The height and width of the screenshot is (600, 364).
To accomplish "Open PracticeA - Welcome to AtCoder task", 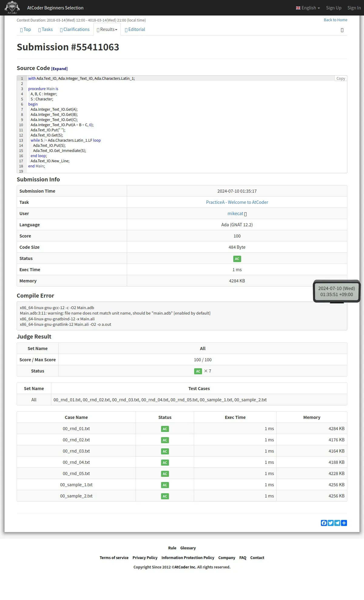I will [237, 202].
